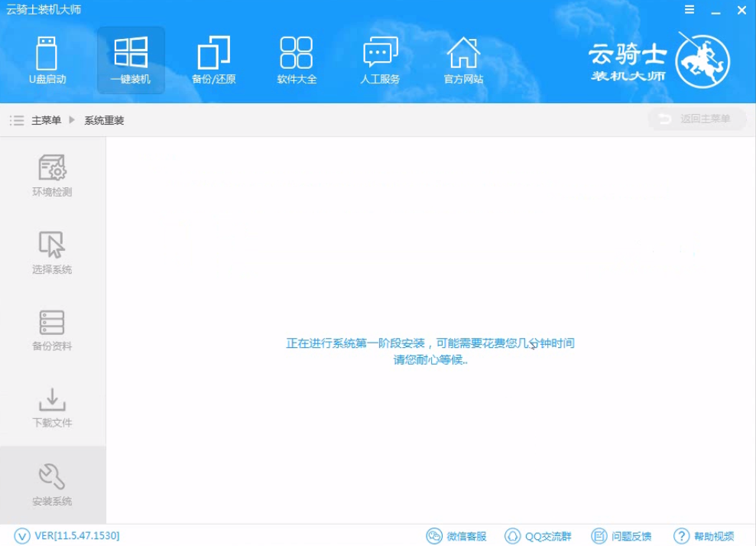Select the 选择系统 choose system step
The width and height of the screenshot is (756, 546).
[x=53, y=252]
